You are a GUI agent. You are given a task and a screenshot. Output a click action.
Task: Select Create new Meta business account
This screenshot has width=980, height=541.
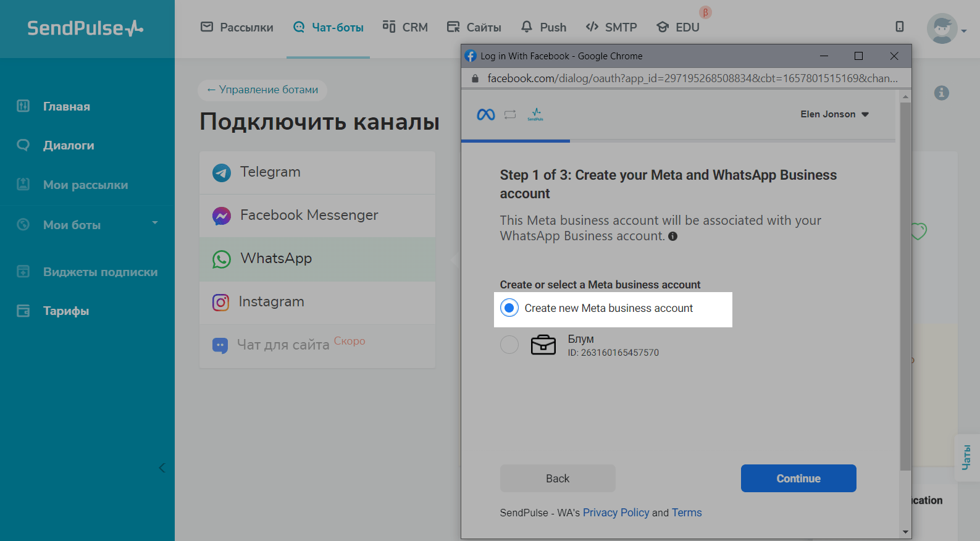click(509, 308)
